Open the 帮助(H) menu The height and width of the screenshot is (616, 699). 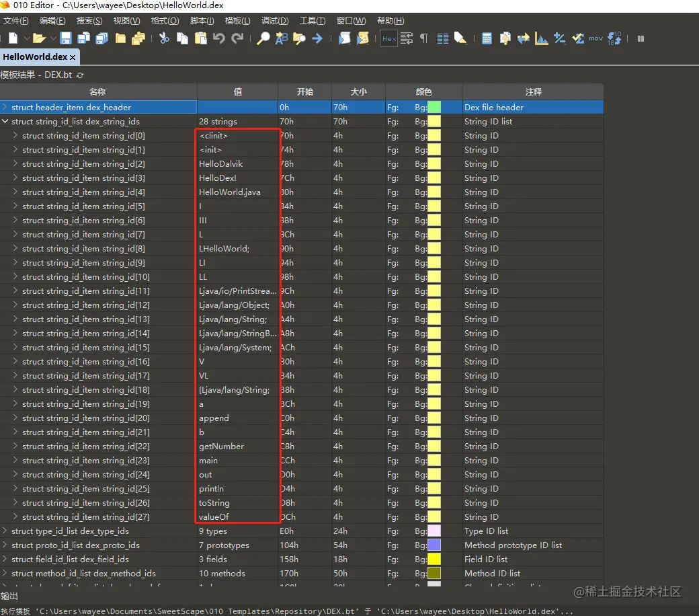pyautogui.click(x=390, y=21)
